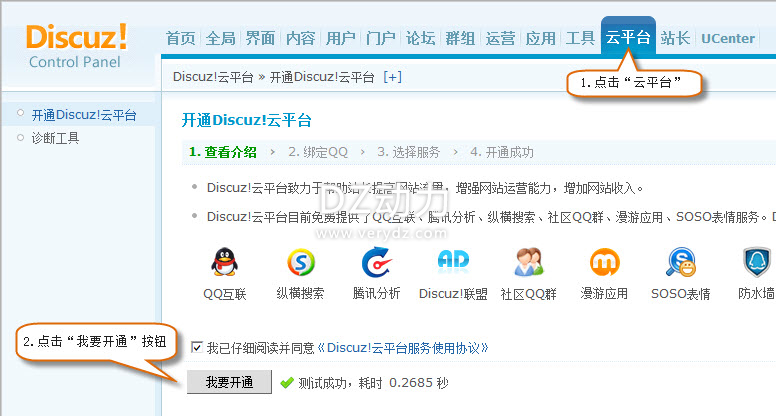Click the 防水墙 shield icon
776x416 pixels.
[757, 262]
